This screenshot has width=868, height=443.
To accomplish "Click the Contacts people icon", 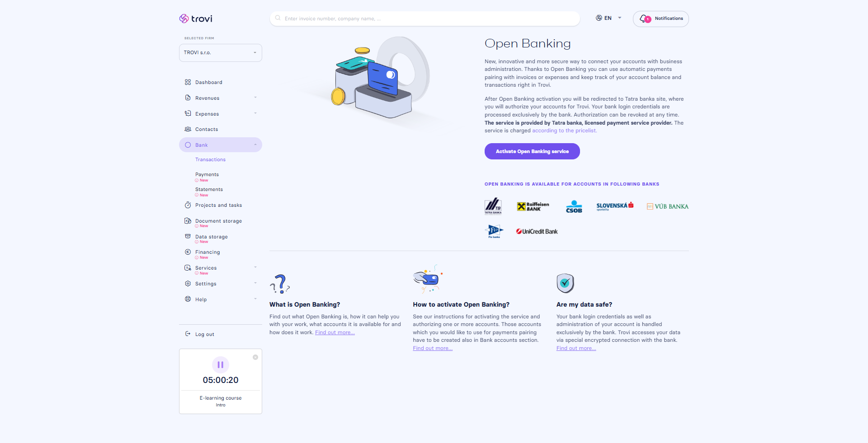I will pyautogui.click(x=188, y=129).
